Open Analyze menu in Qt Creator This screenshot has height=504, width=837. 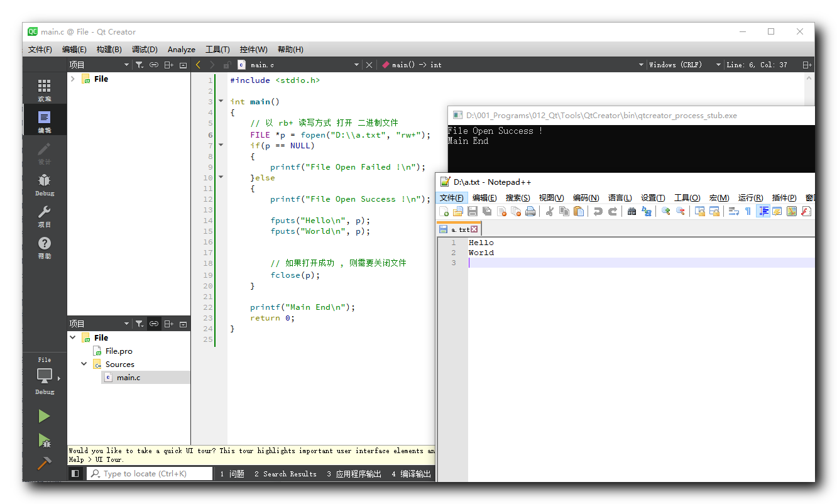(182, 49)
